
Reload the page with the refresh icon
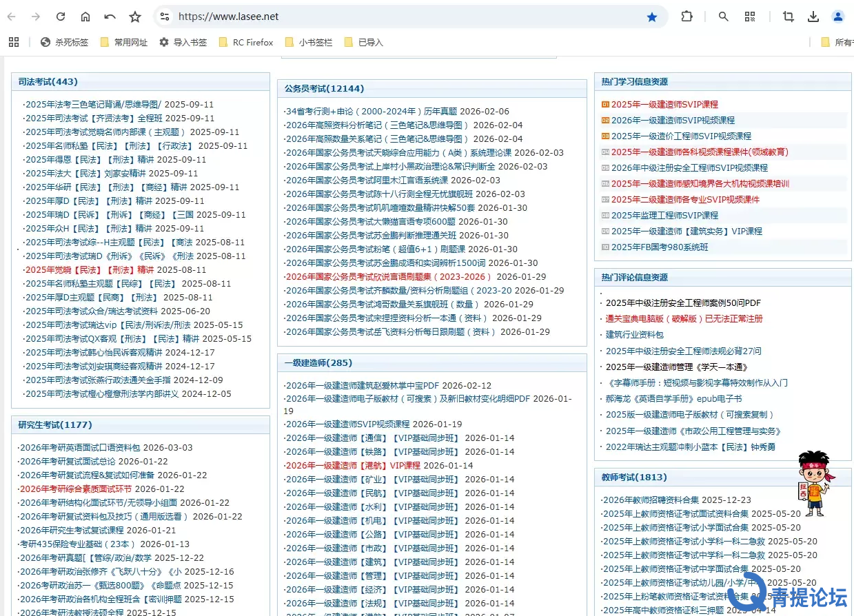pos(61,17)
